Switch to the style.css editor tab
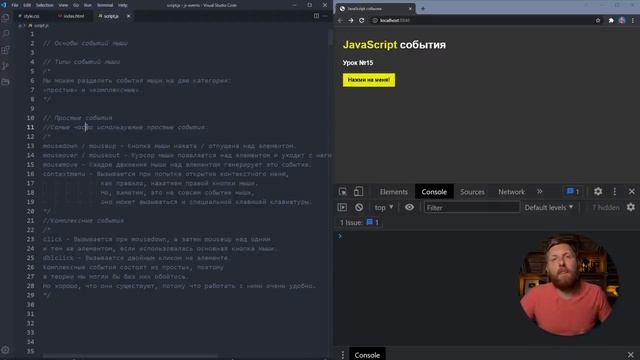Viewport: 640px width, 360px height. (31, 16)
